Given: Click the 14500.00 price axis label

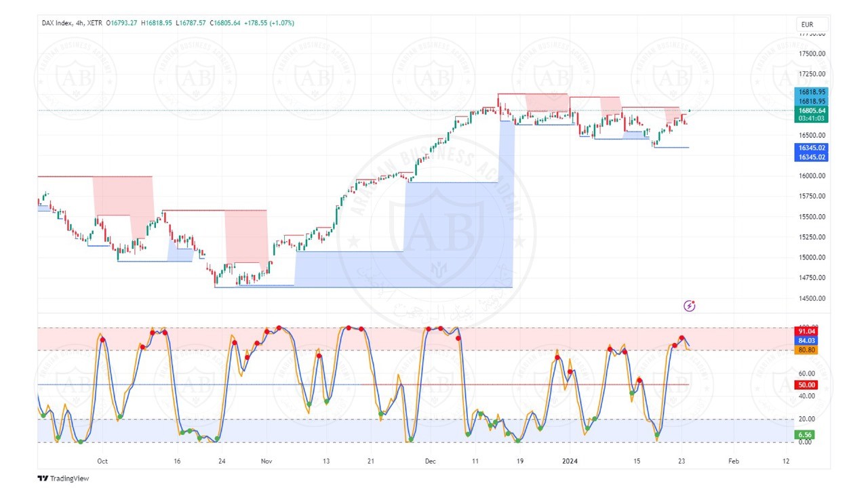Looking at the screenshot, I should [812, 298].
